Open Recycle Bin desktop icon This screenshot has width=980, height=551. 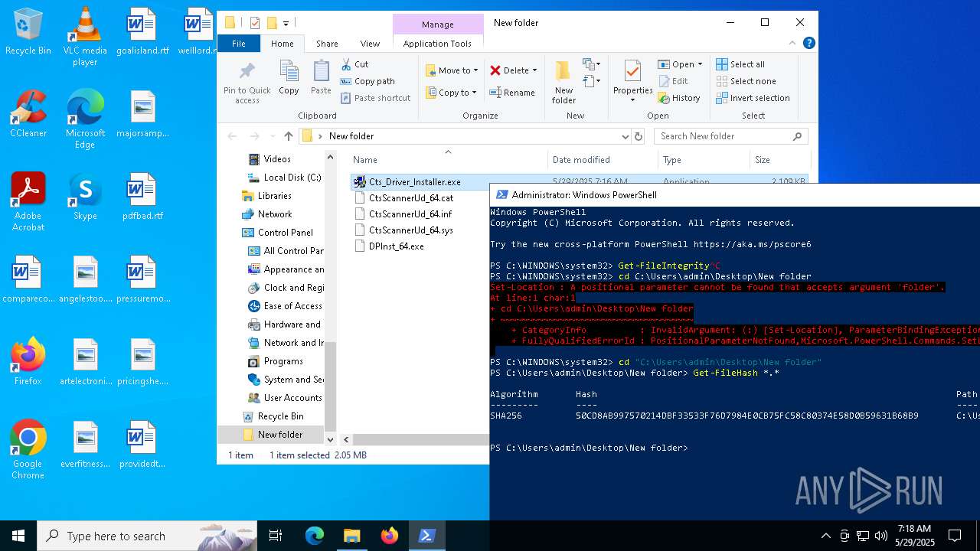tap(28, 32)
